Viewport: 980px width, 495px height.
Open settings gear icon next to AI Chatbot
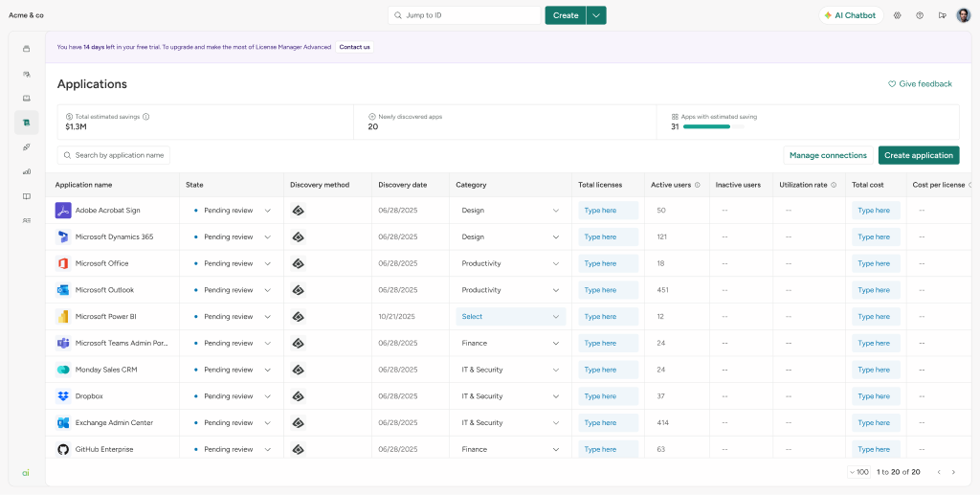[898, 15]
